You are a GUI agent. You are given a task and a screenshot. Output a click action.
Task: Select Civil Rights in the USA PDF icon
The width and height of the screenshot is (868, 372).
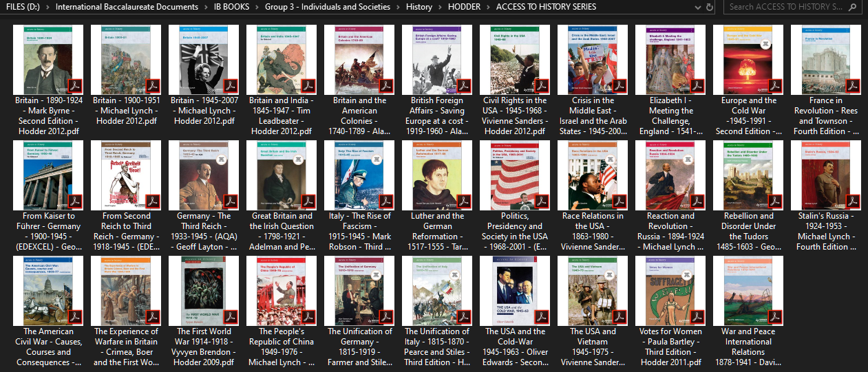[x=515, y=59]
